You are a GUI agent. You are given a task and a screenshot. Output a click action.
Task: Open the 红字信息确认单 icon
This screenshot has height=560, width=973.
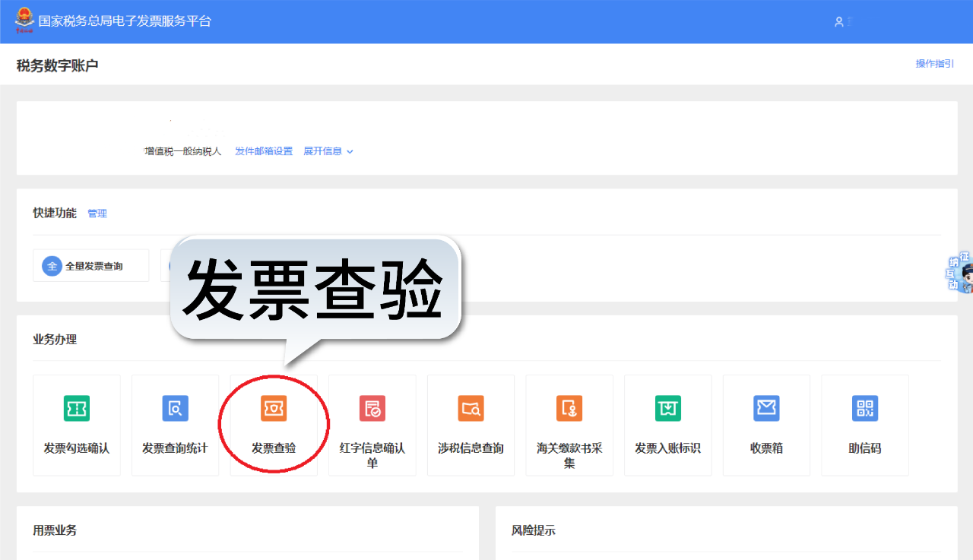(372, 409)
